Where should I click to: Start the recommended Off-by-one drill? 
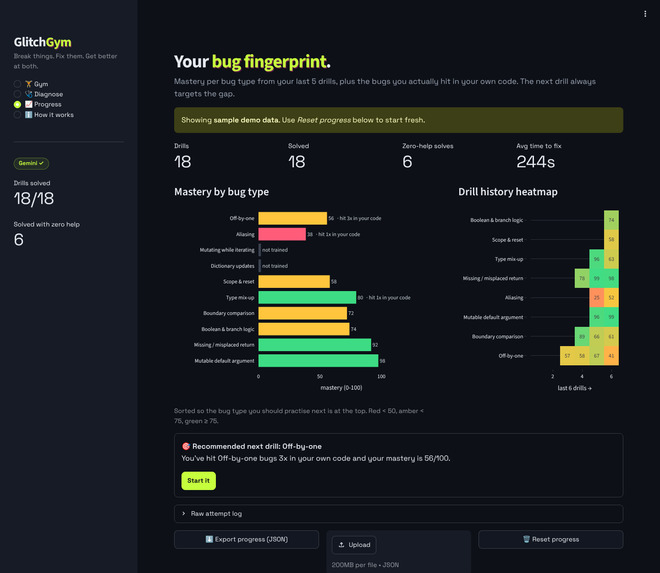198,481
